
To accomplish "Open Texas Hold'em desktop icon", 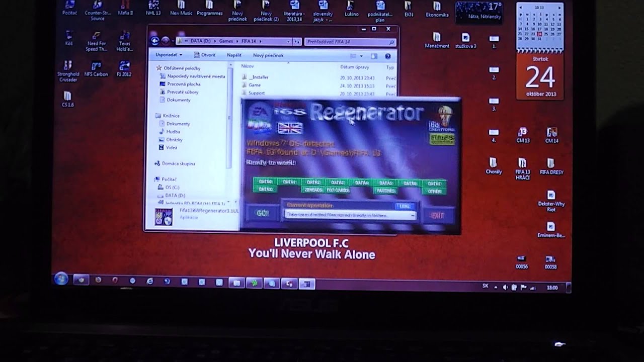I will point(124,41).
